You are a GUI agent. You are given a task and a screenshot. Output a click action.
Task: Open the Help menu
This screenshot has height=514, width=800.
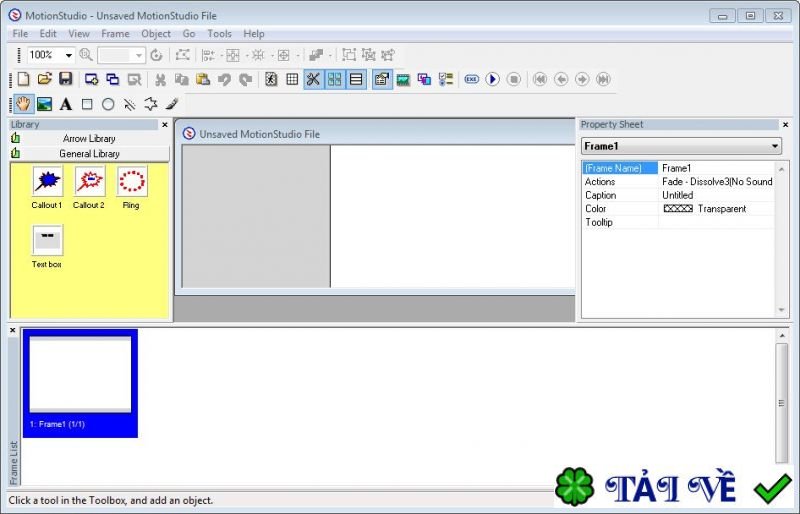[x=254, y=34]
